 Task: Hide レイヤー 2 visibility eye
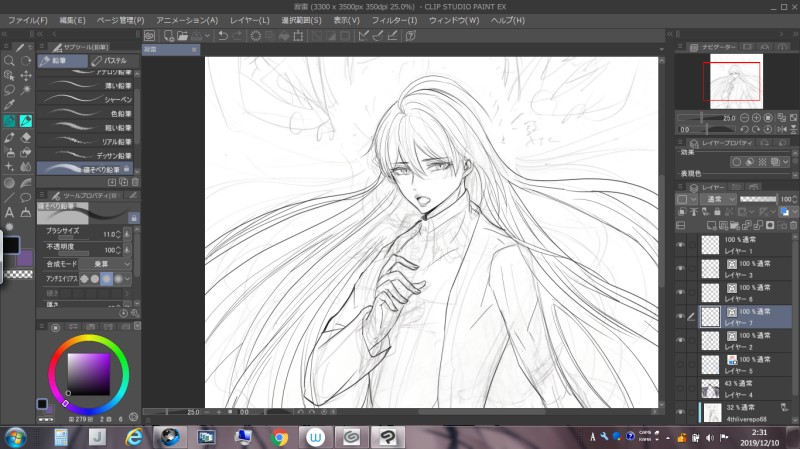click(x=680, y=340)
